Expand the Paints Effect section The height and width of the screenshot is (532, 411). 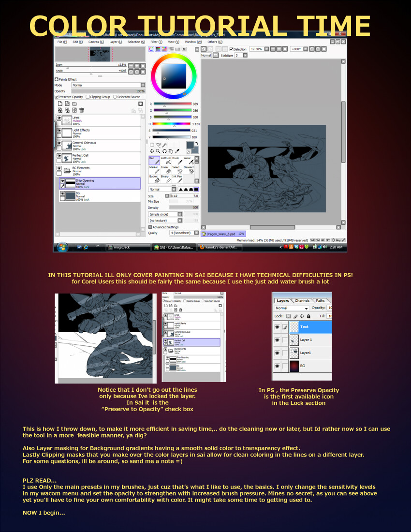(56, 79)
